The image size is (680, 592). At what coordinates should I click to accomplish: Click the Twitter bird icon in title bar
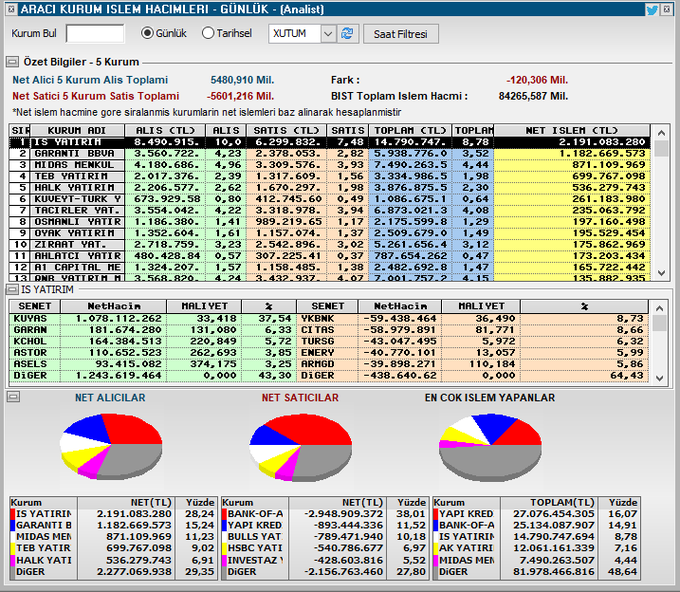click(652, 10)
